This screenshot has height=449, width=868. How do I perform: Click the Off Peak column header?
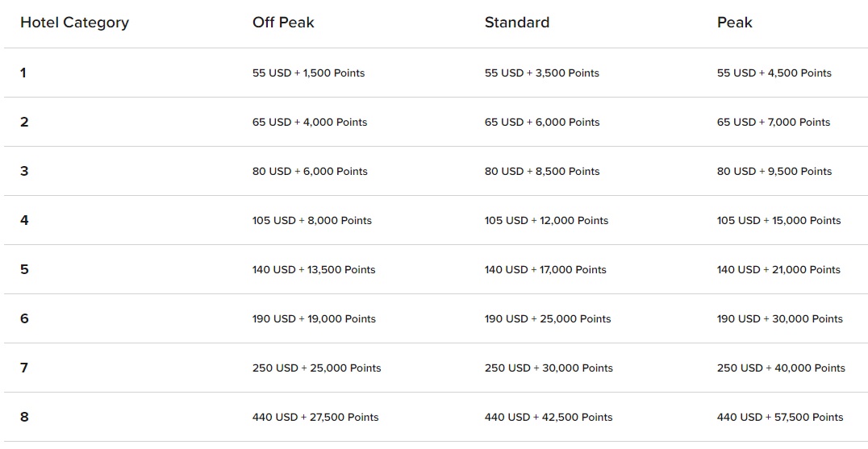(x=283, y=23)
